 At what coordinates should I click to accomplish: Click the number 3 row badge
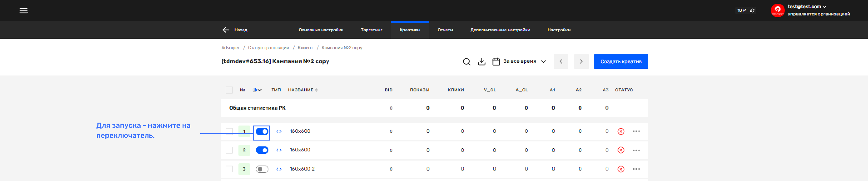pyautogui.click(x=244, y=169)
